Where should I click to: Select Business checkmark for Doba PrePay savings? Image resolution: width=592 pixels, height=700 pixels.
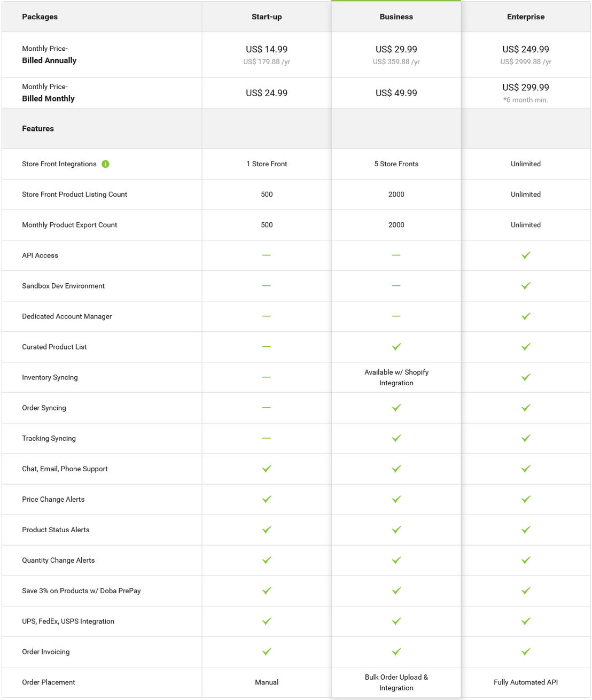396,590
